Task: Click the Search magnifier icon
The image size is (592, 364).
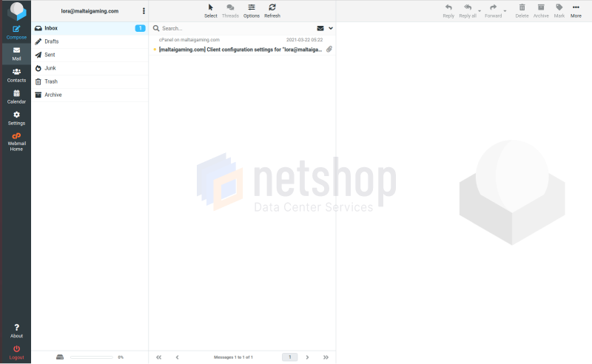Action: point(156,28)
